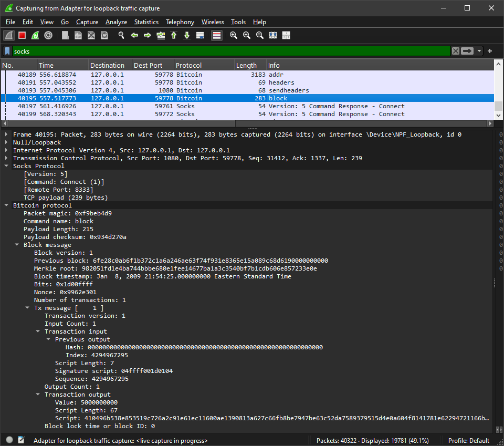The height and width of the screenshot is (446, 504).
Task: Open the display filter history dropdown
Action: point(479,51)
